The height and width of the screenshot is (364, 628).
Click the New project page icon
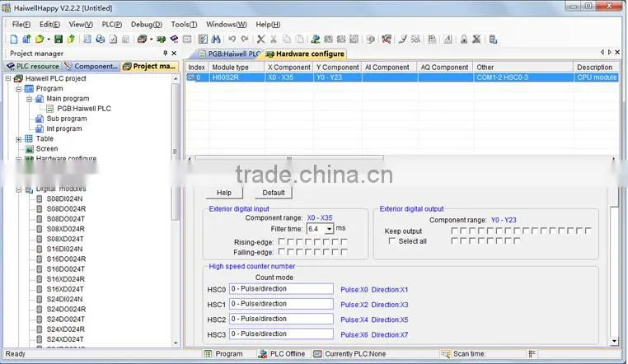(x=14, y=40)
